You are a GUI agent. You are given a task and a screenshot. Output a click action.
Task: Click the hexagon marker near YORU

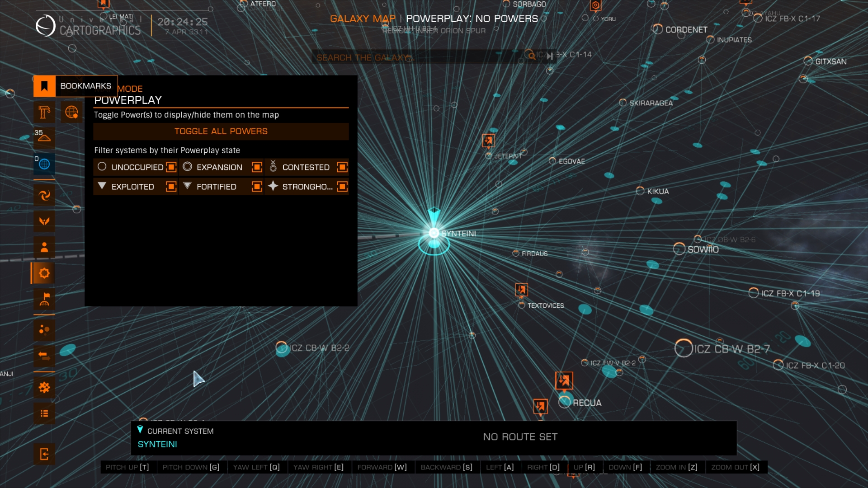pyautogui.click(x=596, y=6)
